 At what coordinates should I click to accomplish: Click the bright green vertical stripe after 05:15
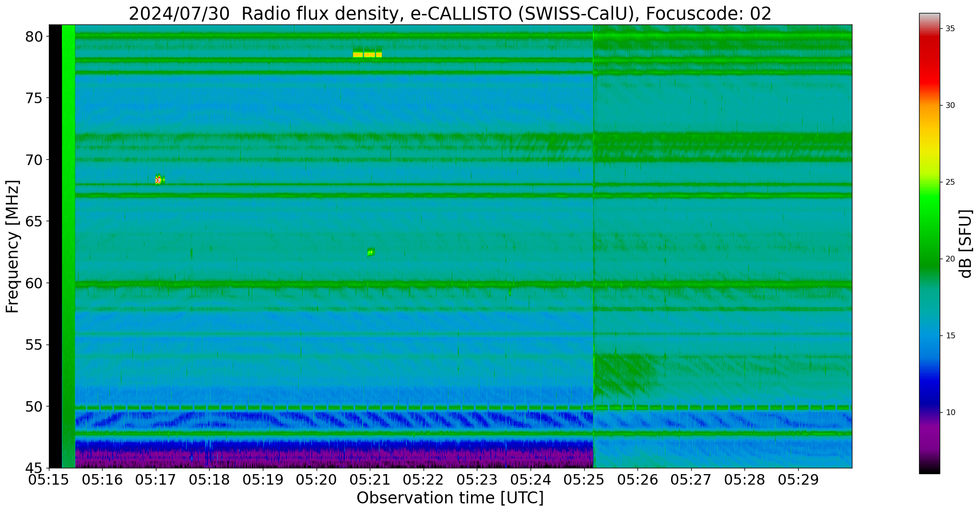(69, 246)
